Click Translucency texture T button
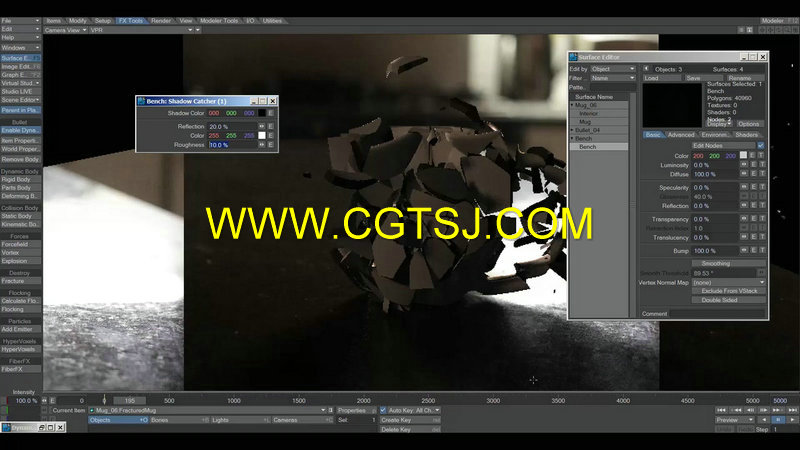The image size is (800, 450). (761, 237)
